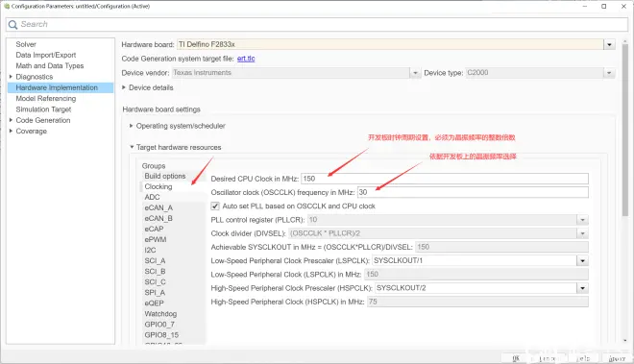Click the search magnifier icon

click(x=12, y=25)
